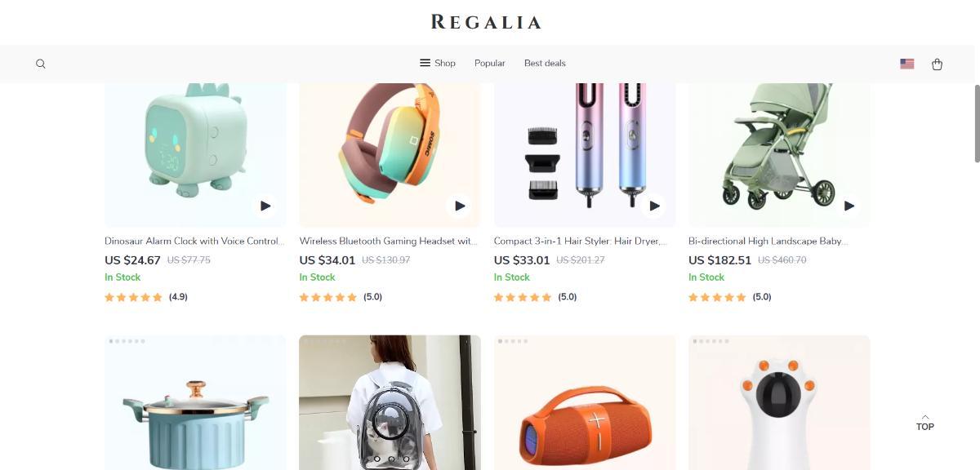Open the Best deals menu item
Viewport: 980px width, 470px height.
[x=545, y=63]
